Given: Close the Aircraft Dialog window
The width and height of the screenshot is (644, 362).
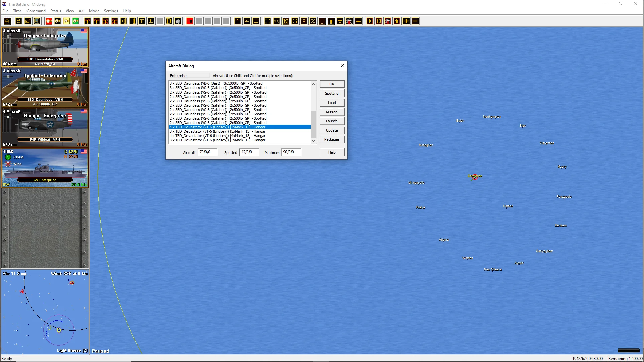Looking at the screenshot, I should [x=342, y=66].
